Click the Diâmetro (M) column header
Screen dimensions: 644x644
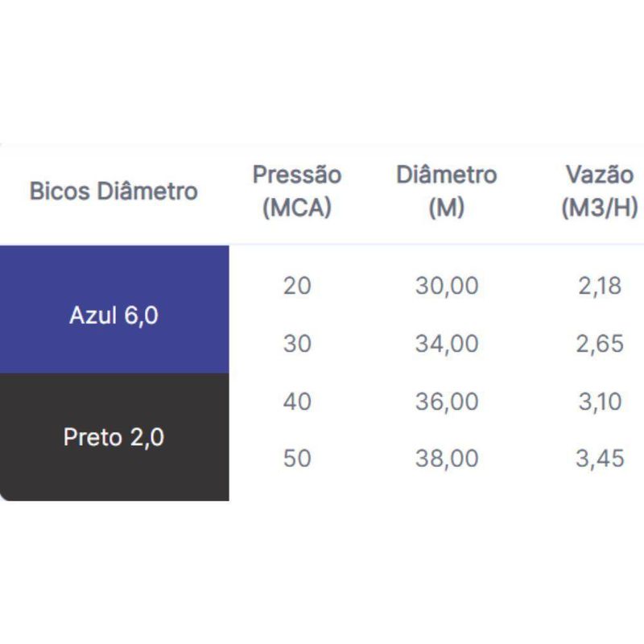click(x=447, y=191)
